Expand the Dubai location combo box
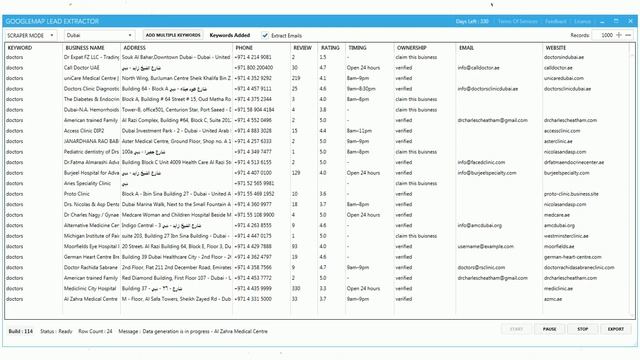640x360 pixels. 99,36
